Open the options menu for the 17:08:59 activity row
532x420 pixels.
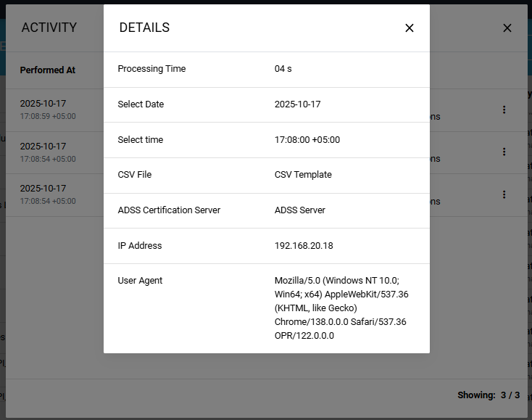(504, 110)
